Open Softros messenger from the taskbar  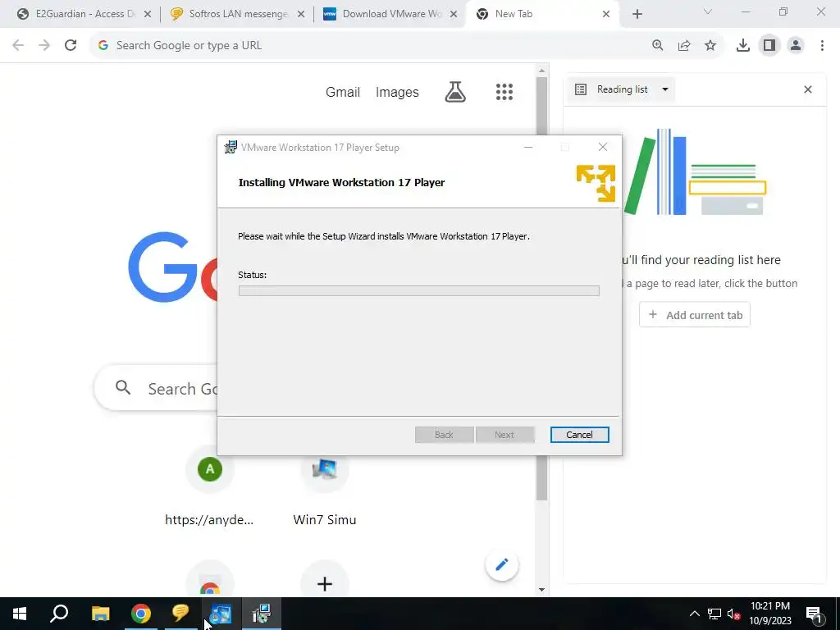(180, 614)
